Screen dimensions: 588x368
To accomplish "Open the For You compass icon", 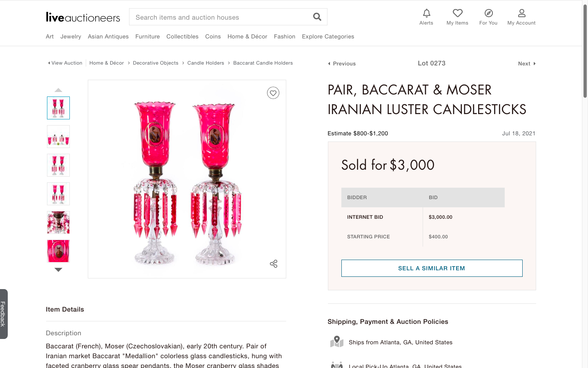I will point(488,13).
